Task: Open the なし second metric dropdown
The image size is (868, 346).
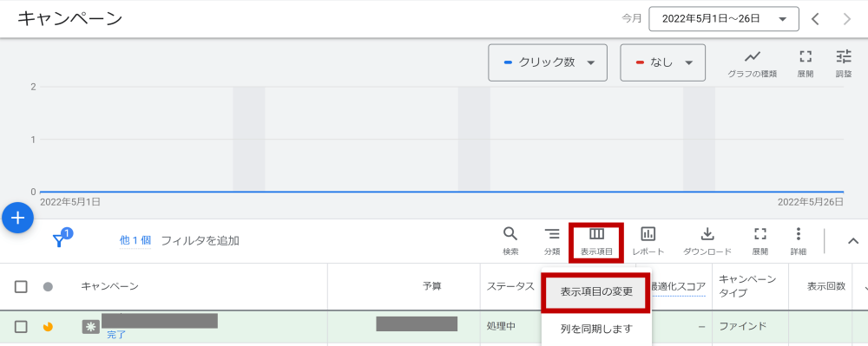Action: tap(662, 62)
